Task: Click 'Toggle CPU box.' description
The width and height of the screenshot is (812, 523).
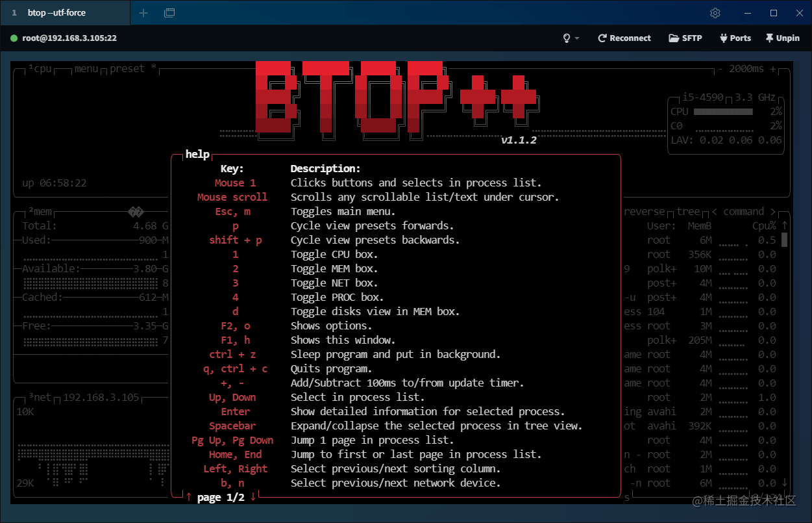Action: coord(334,254)
